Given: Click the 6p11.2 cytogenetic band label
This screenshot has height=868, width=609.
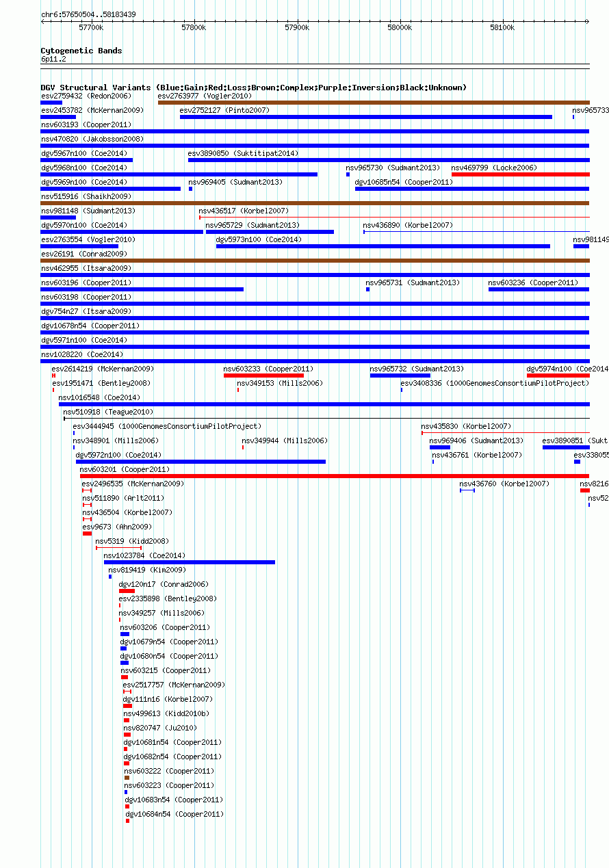Looking at the screenshot, I should (x=53, y=59).
